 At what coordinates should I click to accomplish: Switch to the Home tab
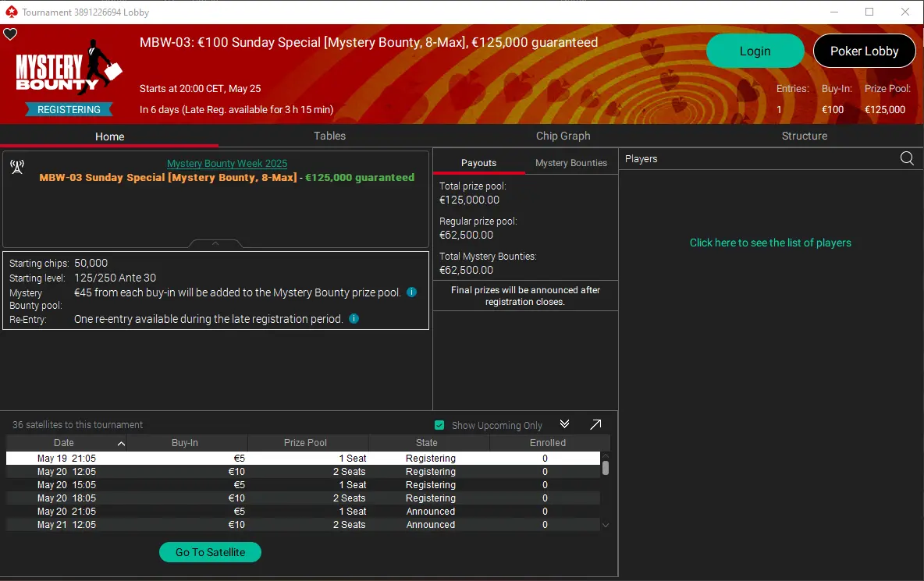pos(109,136)
